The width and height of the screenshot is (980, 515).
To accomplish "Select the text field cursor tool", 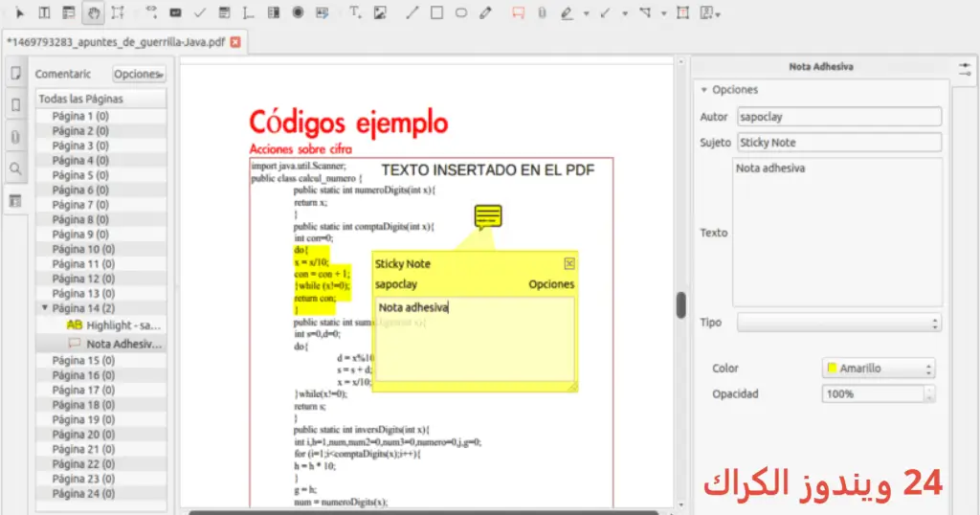I will point(248,12).
